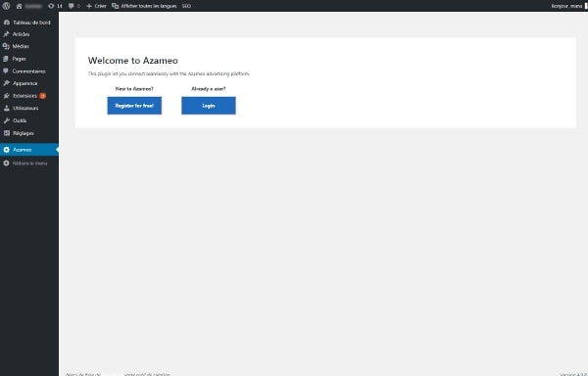Click the Outils wrench icon
The height and width of the screenshot is (376, 588).
pos(7,120)
